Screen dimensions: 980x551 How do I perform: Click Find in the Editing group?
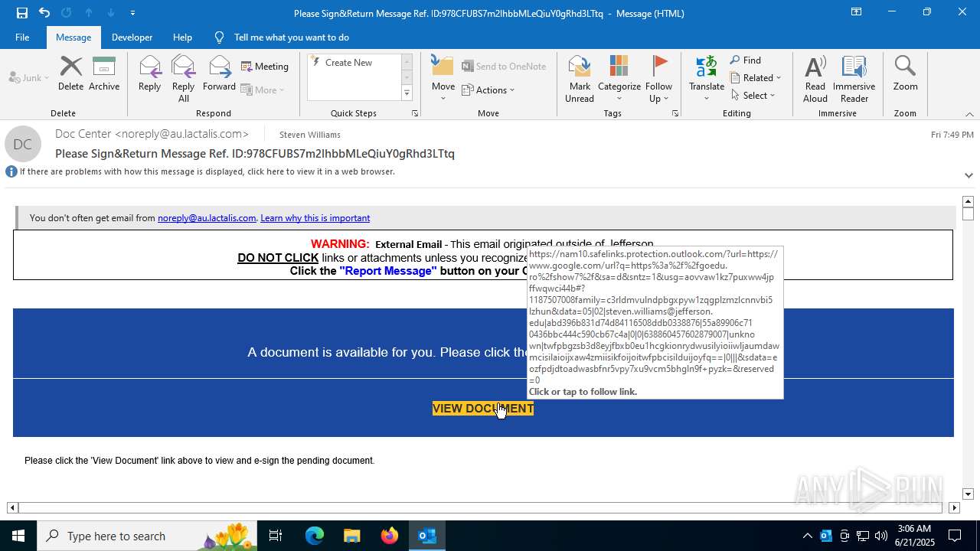746,60
